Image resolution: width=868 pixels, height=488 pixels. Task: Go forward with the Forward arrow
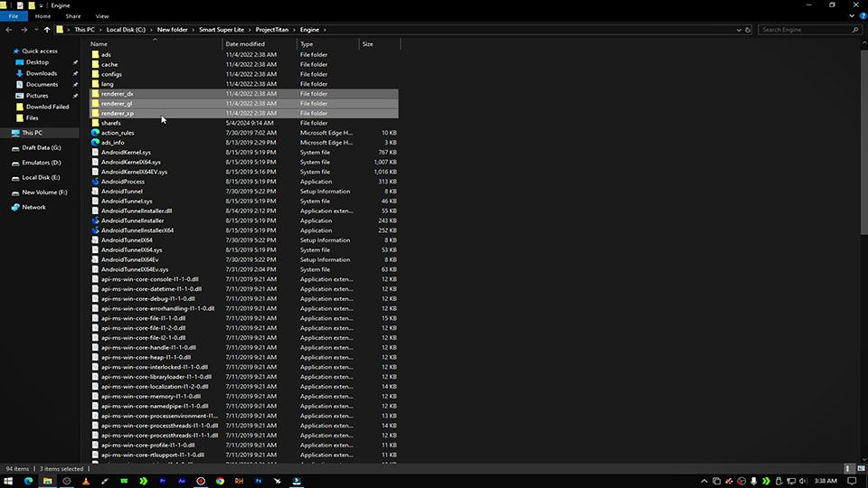24,30
